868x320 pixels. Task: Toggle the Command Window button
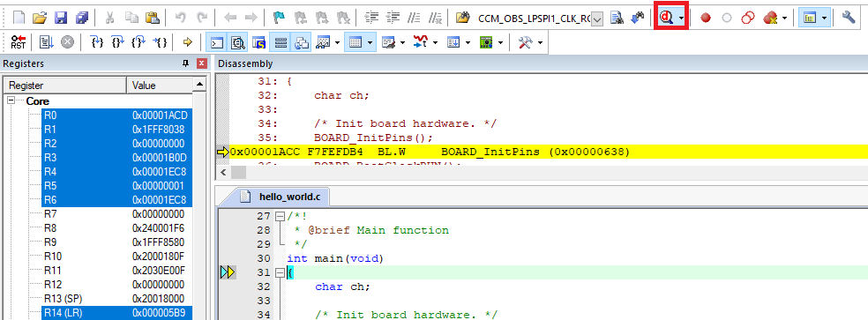(x=217, y=42)
